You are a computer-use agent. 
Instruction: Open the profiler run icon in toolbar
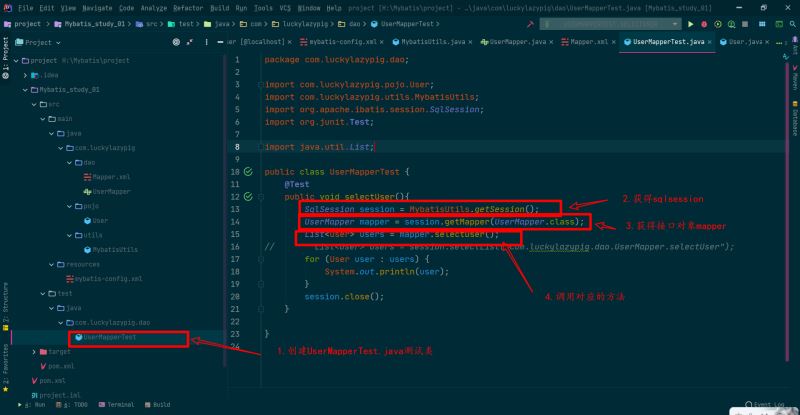coord(731,24)
